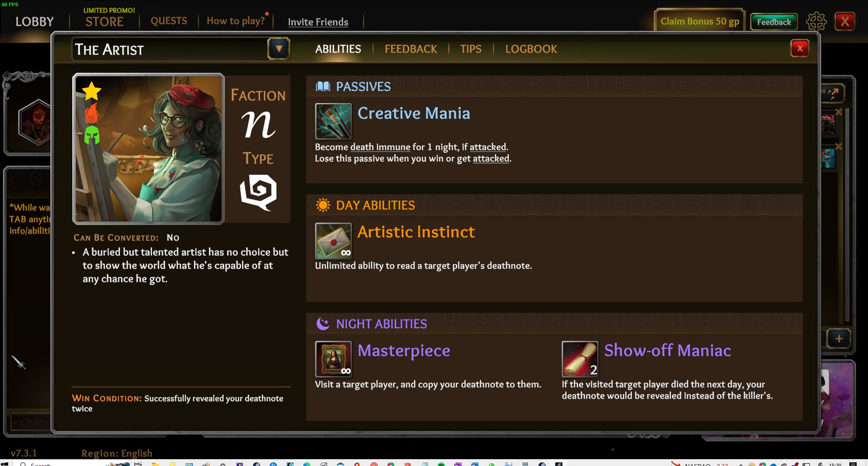The width and height of the screenshot is (868, 466).
Task: Click the Creative Mania paintbrush icon
Action: tap(333, 121)
